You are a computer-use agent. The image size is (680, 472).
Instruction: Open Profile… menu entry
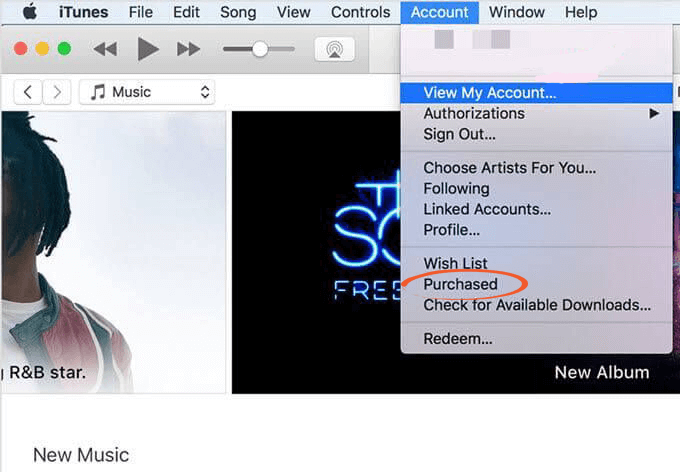536,230
